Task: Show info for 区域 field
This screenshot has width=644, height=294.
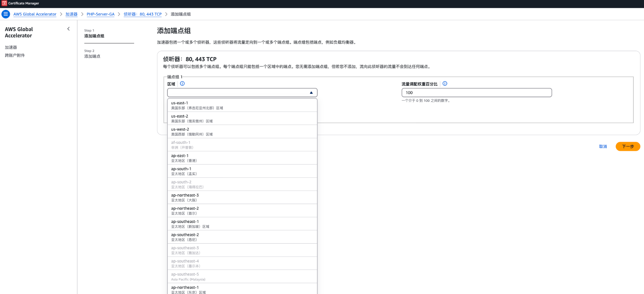Action: tap(182, 84)
